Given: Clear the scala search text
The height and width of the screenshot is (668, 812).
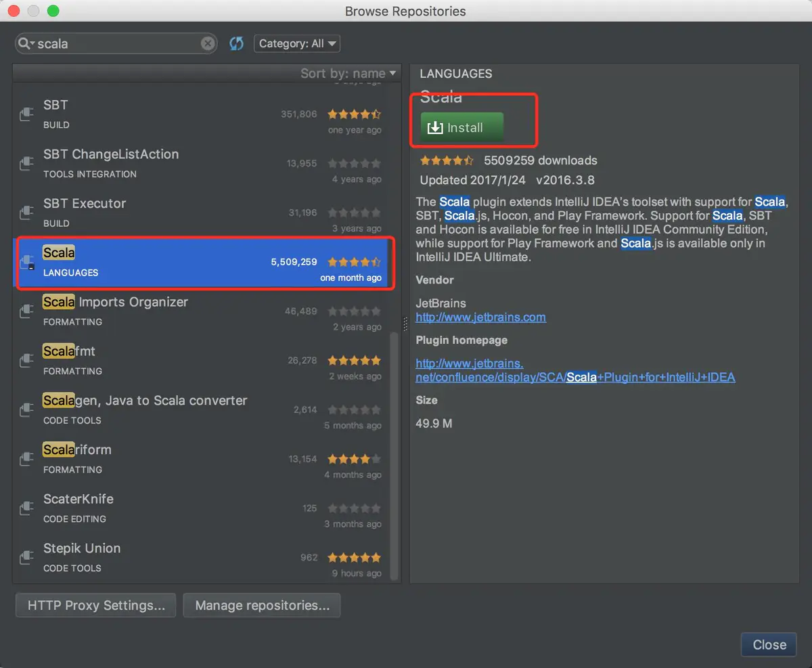Looking at the screenshot, I should (x=208, y=44).
